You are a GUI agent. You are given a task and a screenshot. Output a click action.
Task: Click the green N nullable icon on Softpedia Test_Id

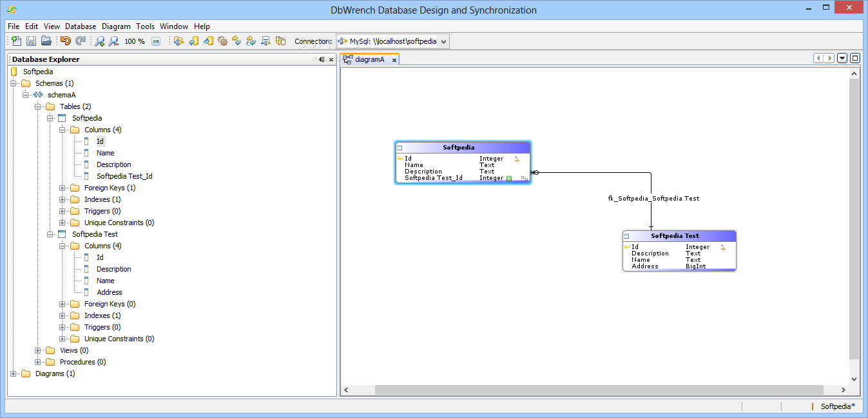508,178
